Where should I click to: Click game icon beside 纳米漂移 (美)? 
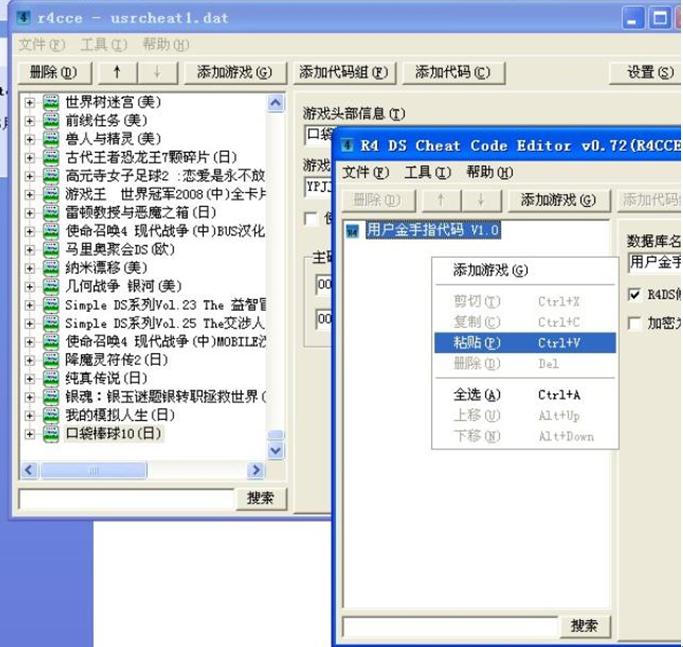point(51,268)
